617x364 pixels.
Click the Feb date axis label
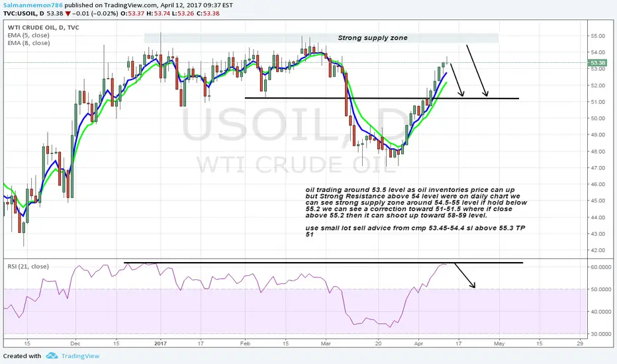pyautogui.click(x=245, y=343)
